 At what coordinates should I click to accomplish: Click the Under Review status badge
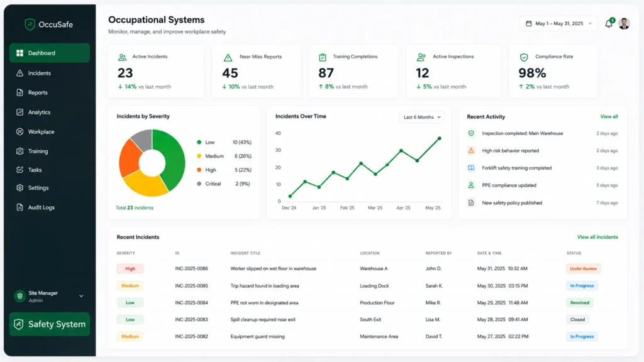[x=583, y=268]
